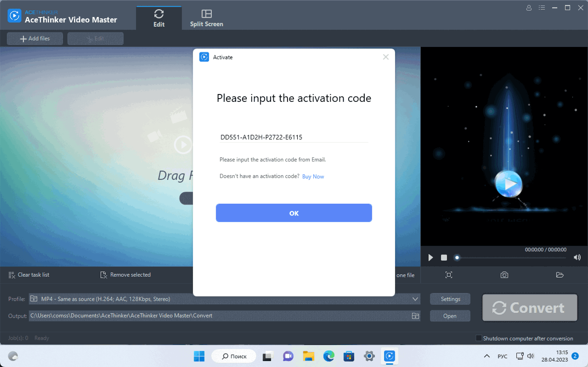Click the Clear task list icon

point(12,275)
